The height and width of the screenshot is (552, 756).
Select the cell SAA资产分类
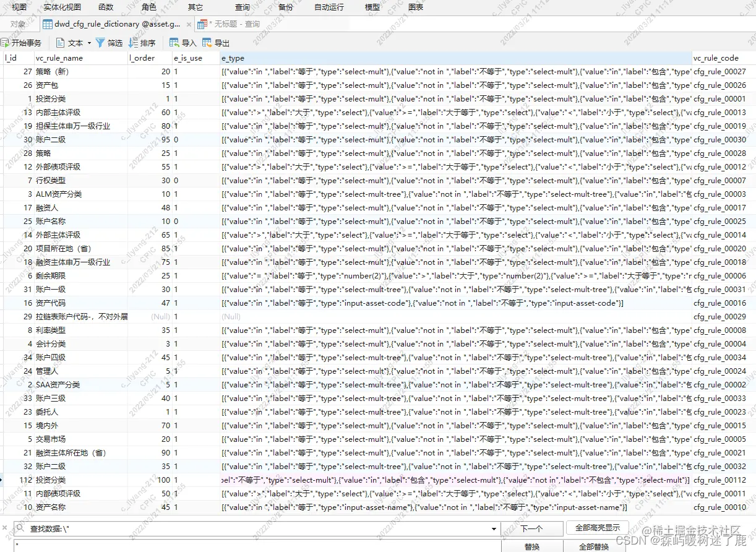point(80,385)
